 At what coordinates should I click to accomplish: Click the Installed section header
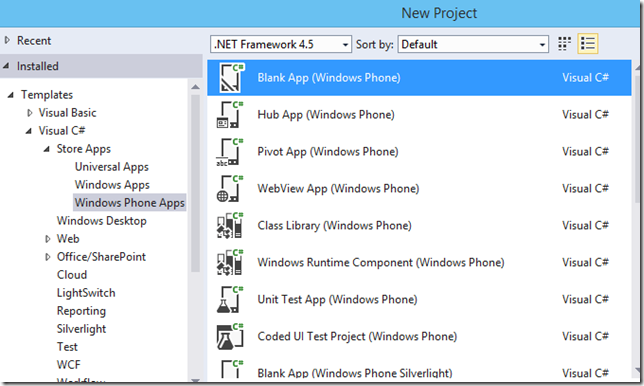(101, 66)
